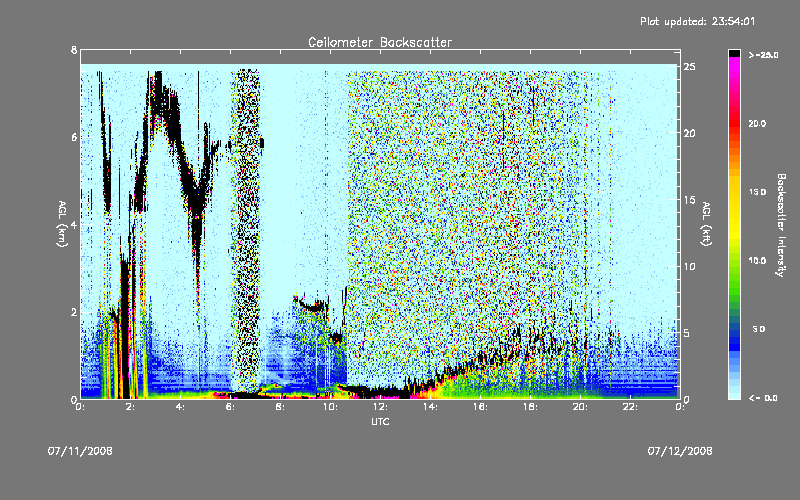Click the "14:" hour tick on UTC axis
Viewport: 800px width, 500px height.
[x=430, y=407]
